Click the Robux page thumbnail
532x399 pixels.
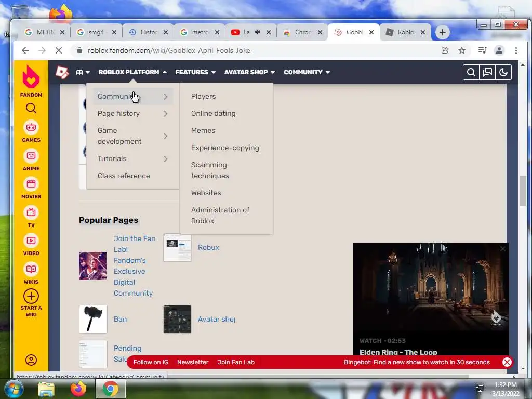click(x=177, y=248)
